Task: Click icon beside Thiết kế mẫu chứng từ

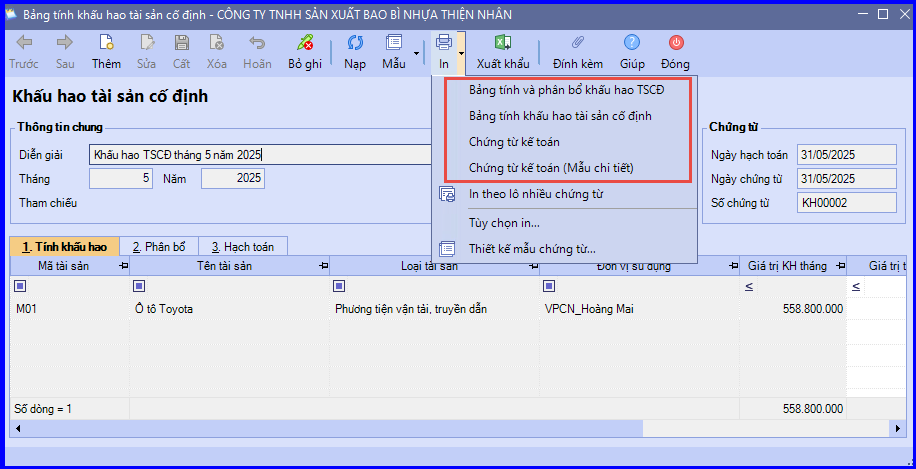Action: [x=447, y=248]
